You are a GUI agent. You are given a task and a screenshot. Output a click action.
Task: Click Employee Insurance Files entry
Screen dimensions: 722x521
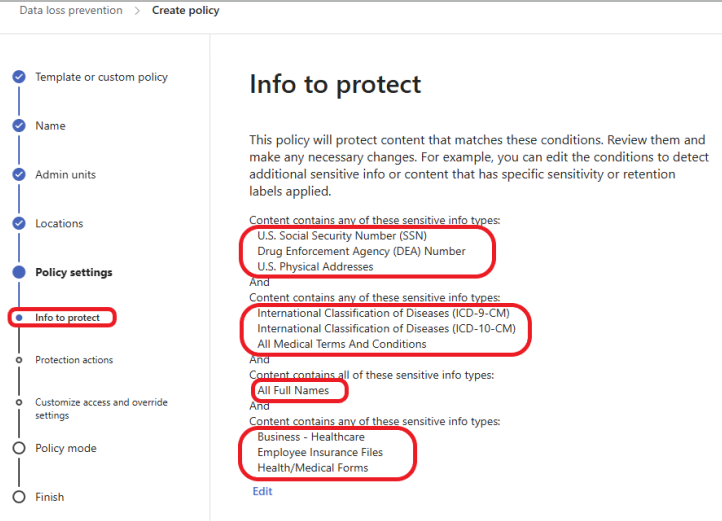320,452
